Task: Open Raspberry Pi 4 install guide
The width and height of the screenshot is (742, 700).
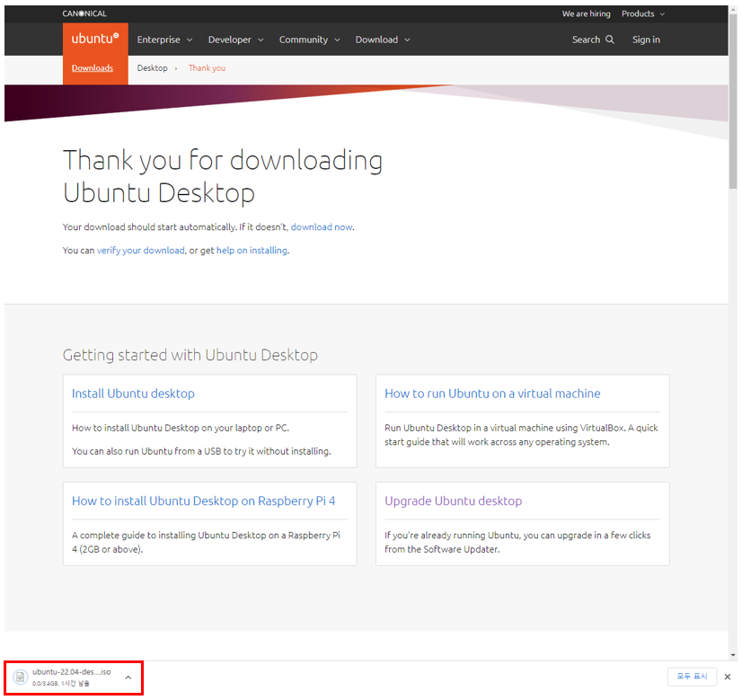Action: pyautogui.click(x=204, y=501)
